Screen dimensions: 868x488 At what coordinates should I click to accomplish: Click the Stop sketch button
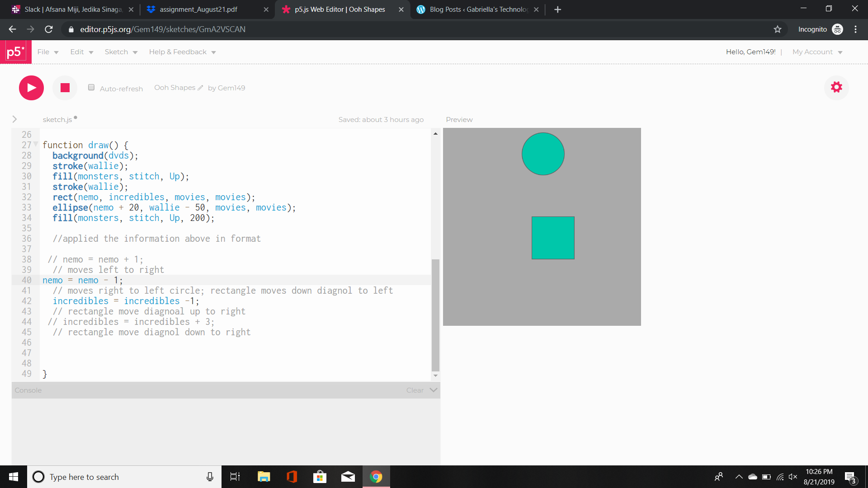pyautogui.click(x=65, y=88)
